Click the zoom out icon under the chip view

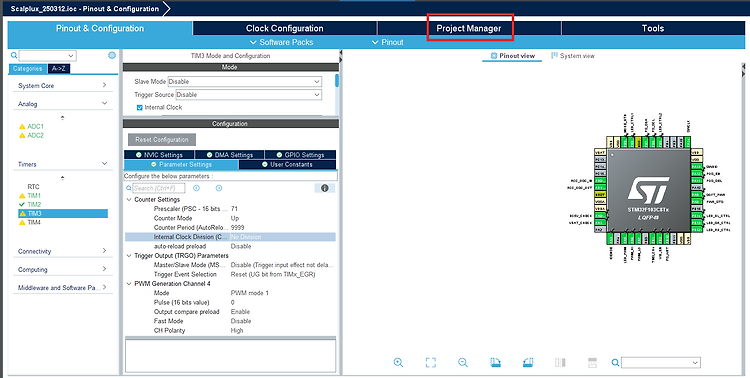pyautogui.click(x=463, y=363)
